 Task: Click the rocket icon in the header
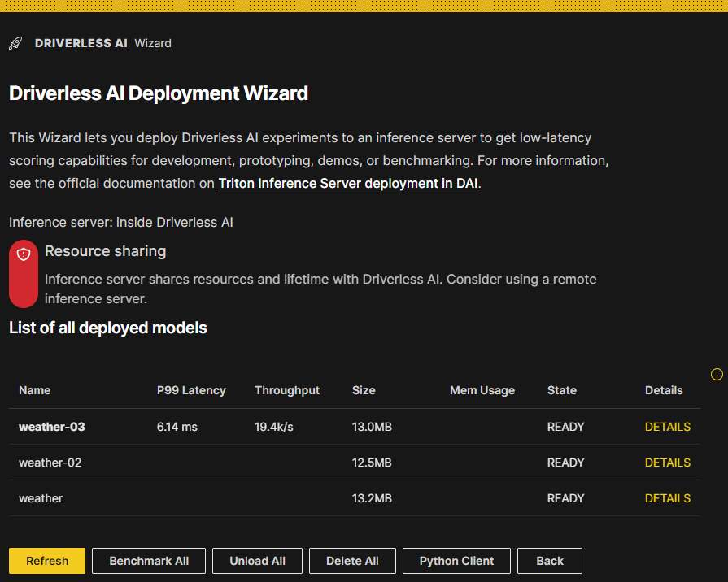click(x=15, y=42)
